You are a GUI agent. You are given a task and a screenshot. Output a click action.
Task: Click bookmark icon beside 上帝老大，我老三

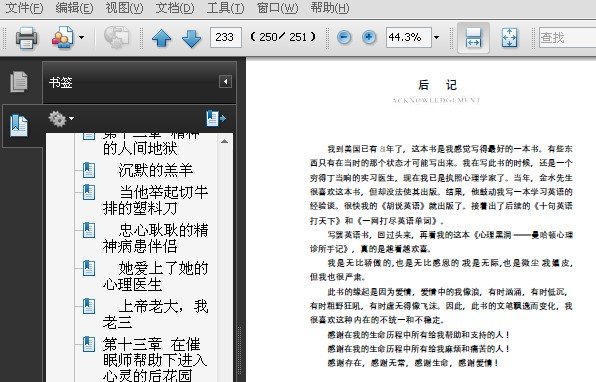(x=89, y=306)
